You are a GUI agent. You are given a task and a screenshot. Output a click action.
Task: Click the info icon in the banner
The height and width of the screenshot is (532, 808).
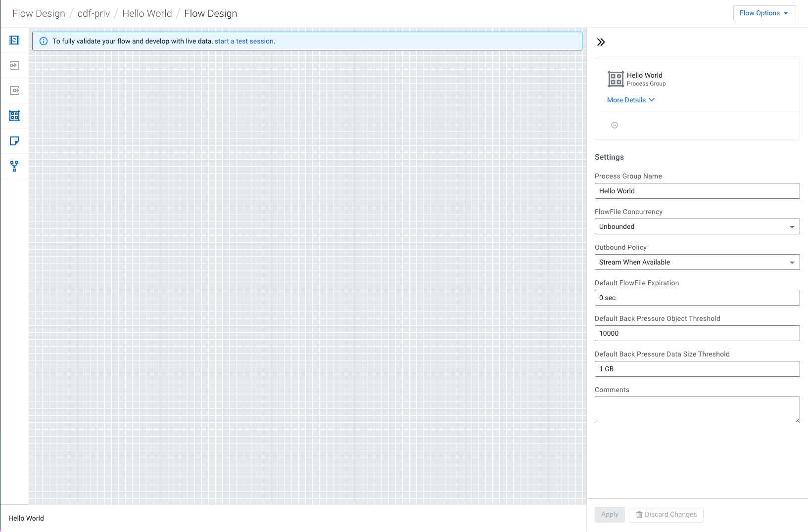(44, 41)
